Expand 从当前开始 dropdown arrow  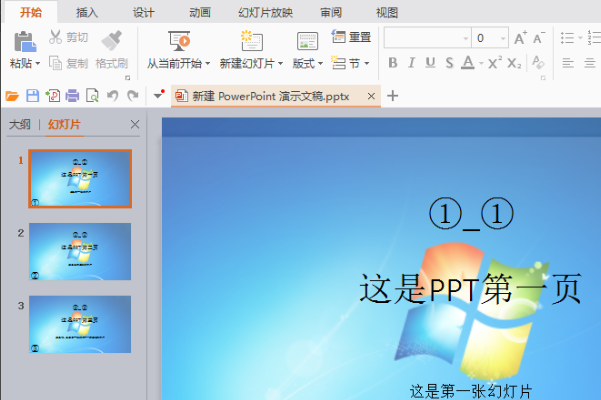[x=207, y=63]
